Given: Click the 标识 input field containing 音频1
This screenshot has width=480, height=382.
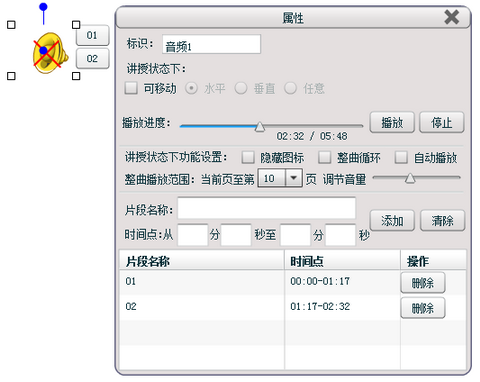Looking at the screenshot, I should click(211, 44).
